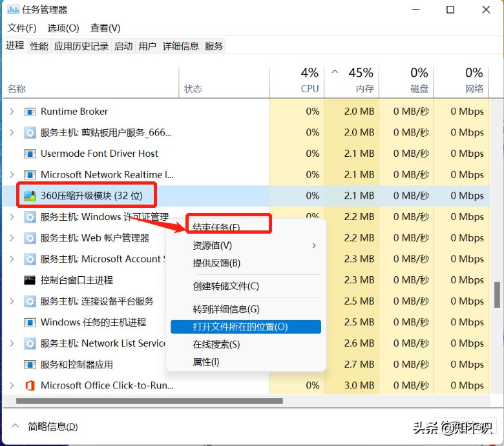Expand 服务主机: Windows 许可证管理
504x446 pixels.
pyautogui.click(x=12, y=217)
